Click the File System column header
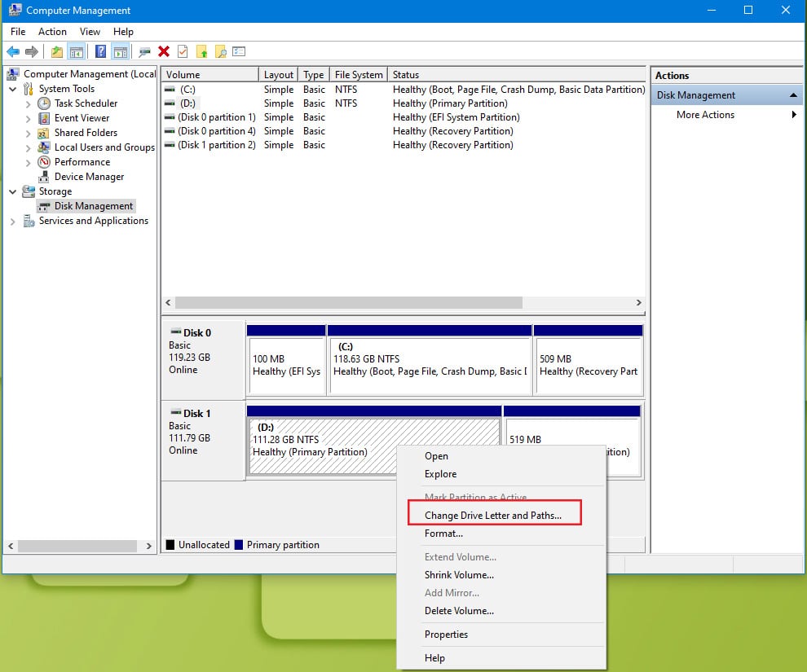Image resolution: width=807 pixels, height=672 pixels. (x=358, y=75)
